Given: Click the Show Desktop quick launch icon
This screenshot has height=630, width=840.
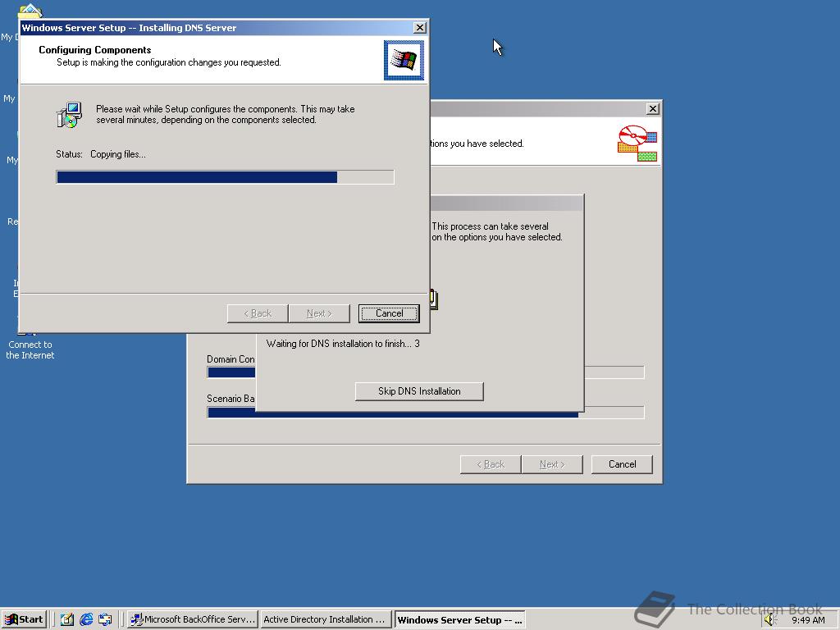Looking at the screenshot, I should click(67, 619).
